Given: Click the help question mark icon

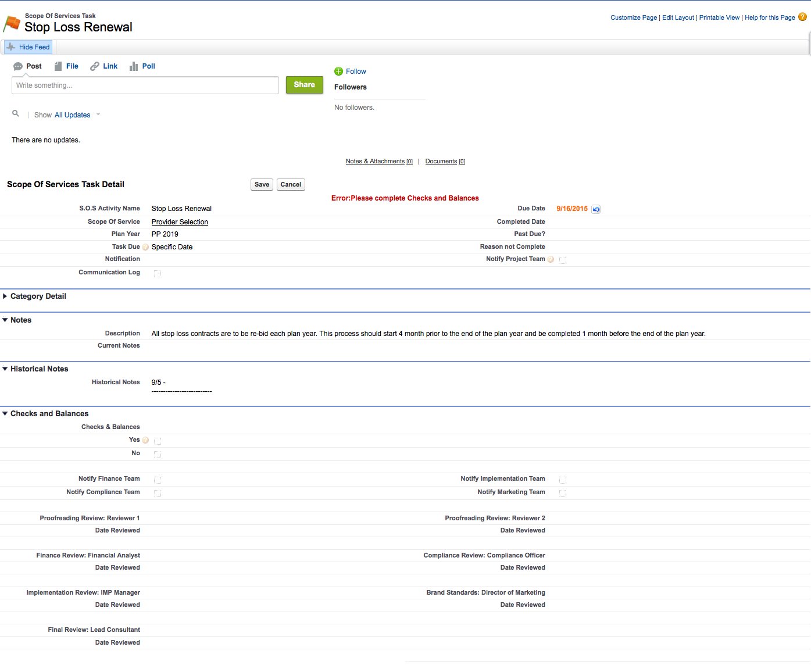Looking at the screenshot, I should pyautogui.click(x=802, y=17).
